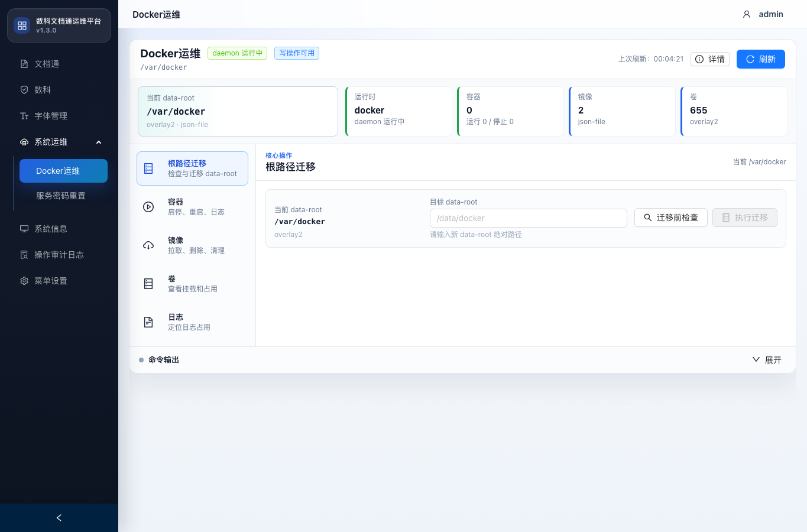This screenshot has width=807, height=532.
Task: Click the 数科 shield icon in sidebar
Action: pos(24,90)
